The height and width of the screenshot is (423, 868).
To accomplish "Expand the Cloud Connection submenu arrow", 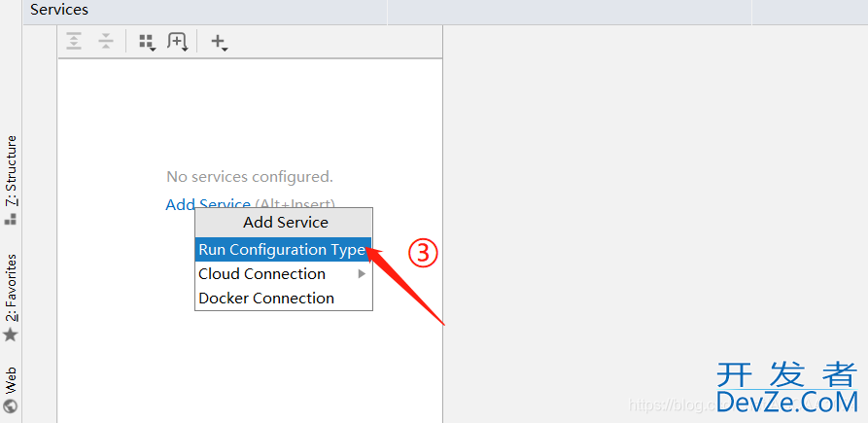I will pyautogui.click(x=362, y=273).
